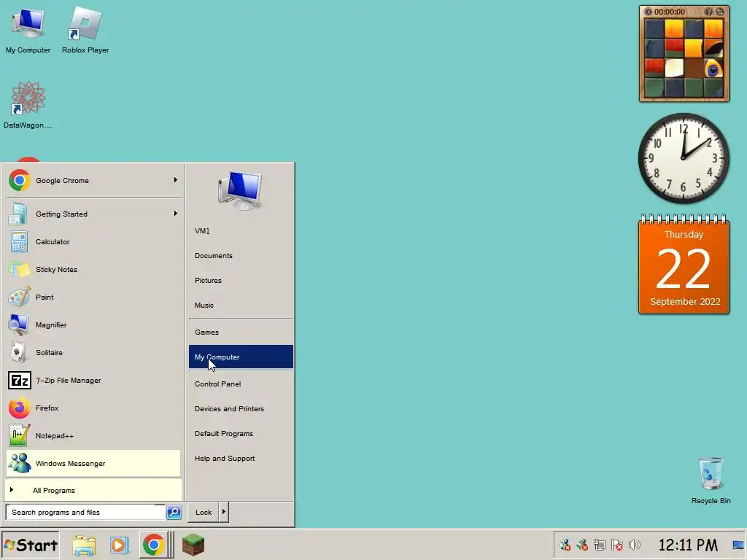Click the Chrome icon on the taskbar
The image size is (747, 560).
[x=153, y=545]
